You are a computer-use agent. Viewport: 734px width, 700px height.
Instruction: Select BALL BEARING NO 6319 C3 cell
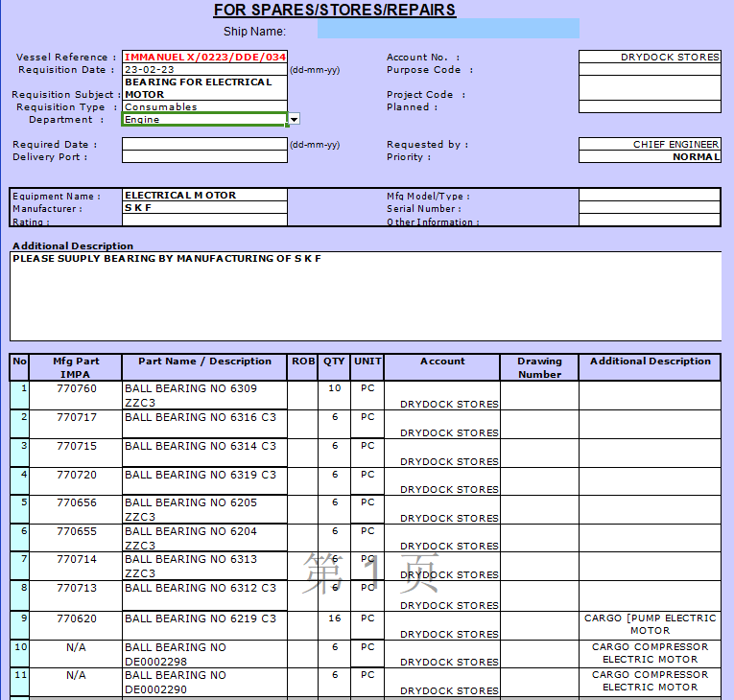pos(204,481)
